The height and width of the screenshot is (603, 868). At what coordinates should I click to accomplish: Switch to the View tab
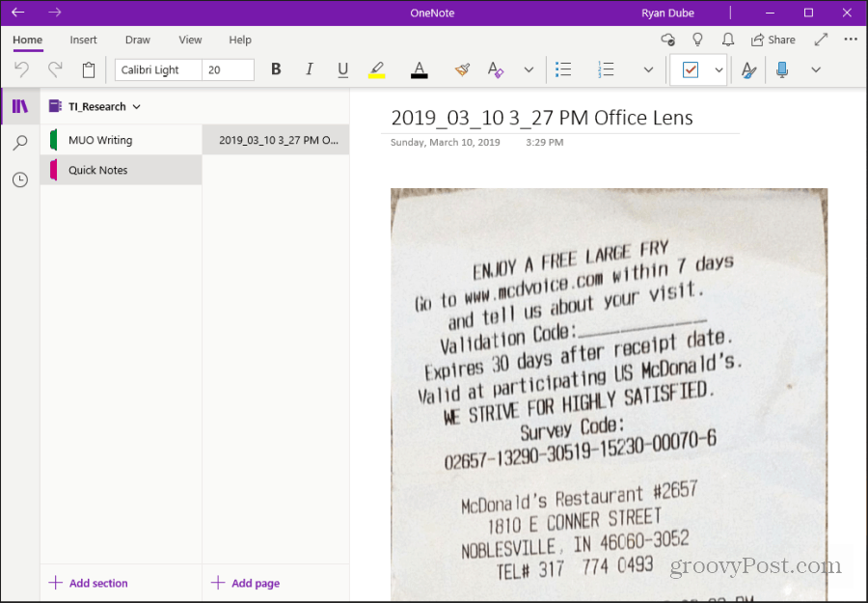pos(190,40)
